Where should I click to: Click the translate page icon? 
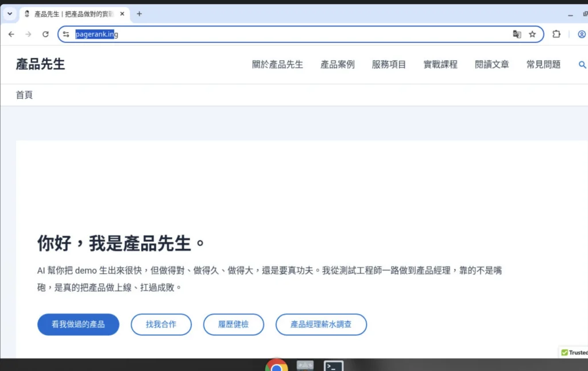click(517, 34)
